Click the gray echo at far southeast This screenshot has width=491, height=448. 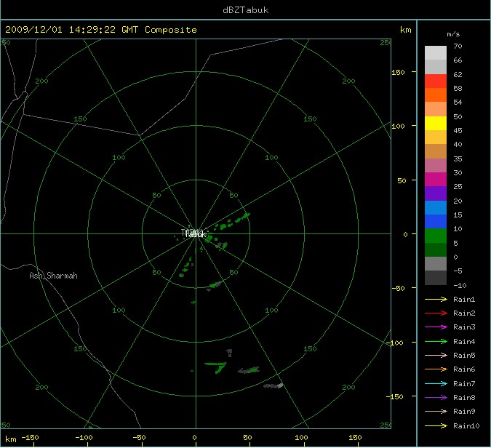(274, 386)
